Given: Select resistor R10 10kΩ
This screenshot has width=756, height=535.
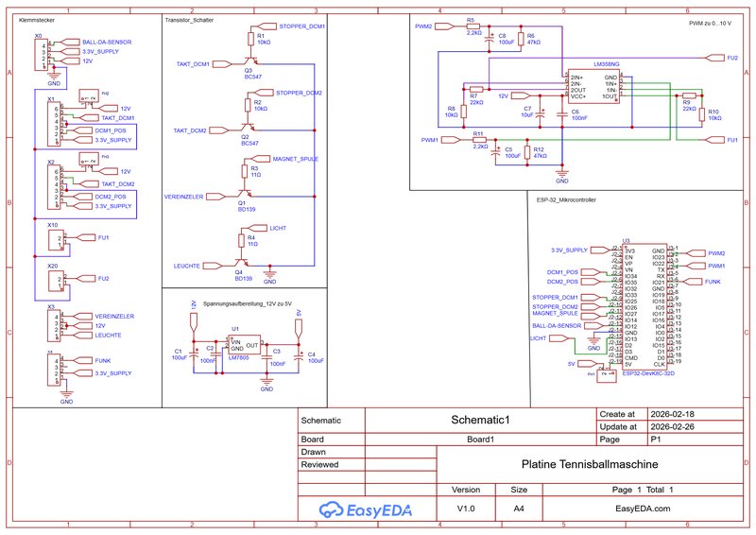Looking at the screenshot, I should (702, 114).
